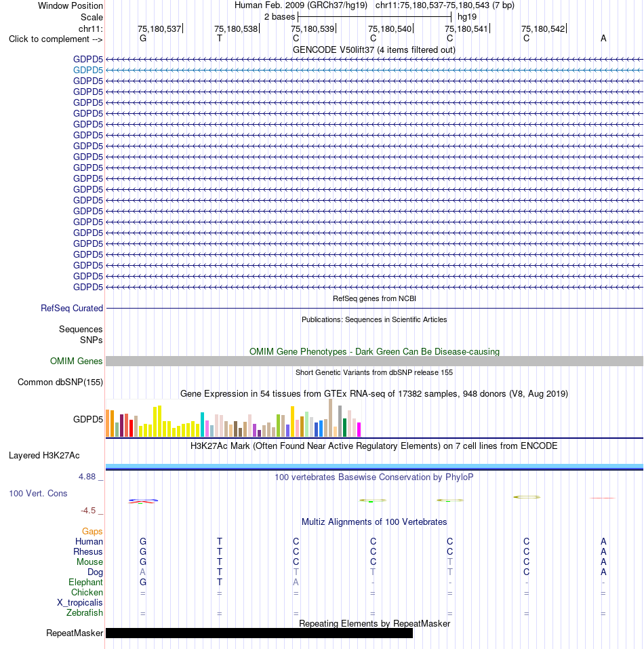Viewport: 644px width, 649px height.
Task: Click the 'Rhesus' species label
Action: (87, 552)
